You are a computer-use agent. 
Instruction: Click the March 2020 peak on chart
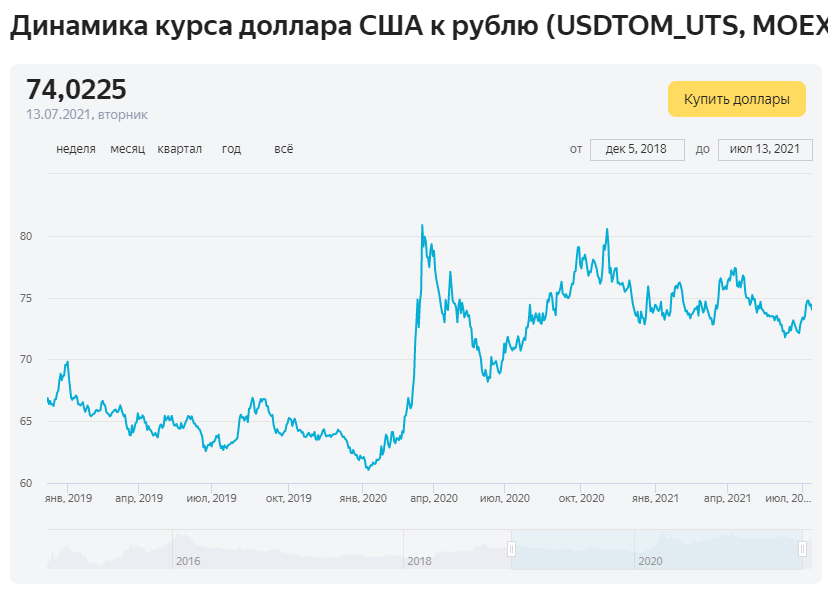click(x=422, y=225)
